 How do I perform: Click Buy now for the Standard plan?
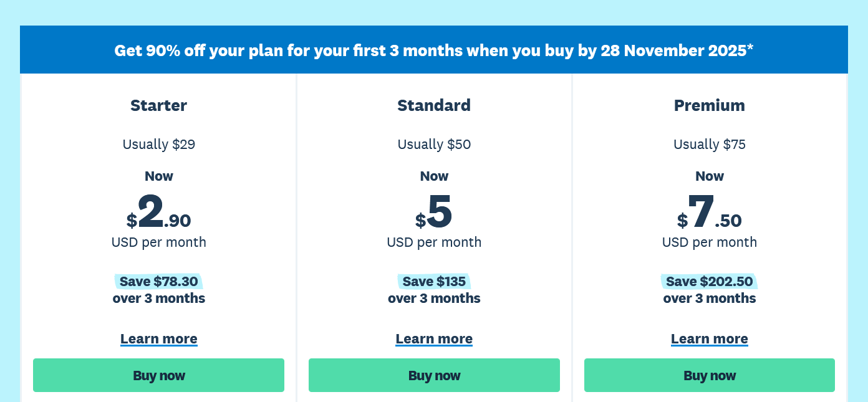coord(434,375)
